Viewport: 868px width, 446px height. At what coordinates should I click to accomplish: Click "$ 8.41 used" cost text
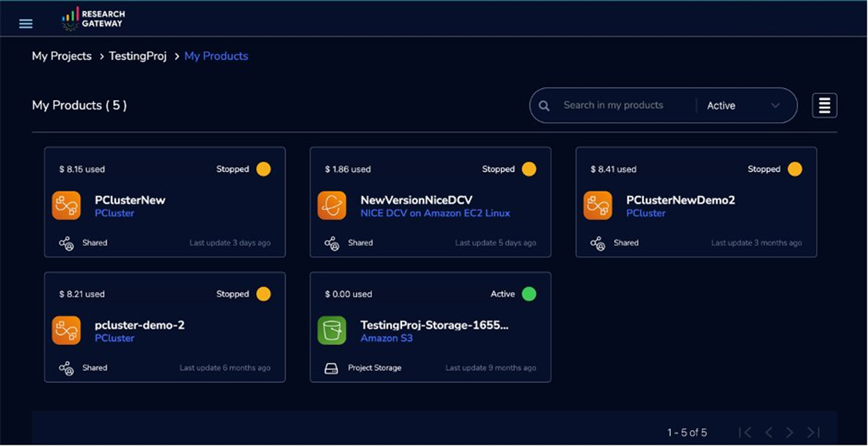tap(613, 169)
